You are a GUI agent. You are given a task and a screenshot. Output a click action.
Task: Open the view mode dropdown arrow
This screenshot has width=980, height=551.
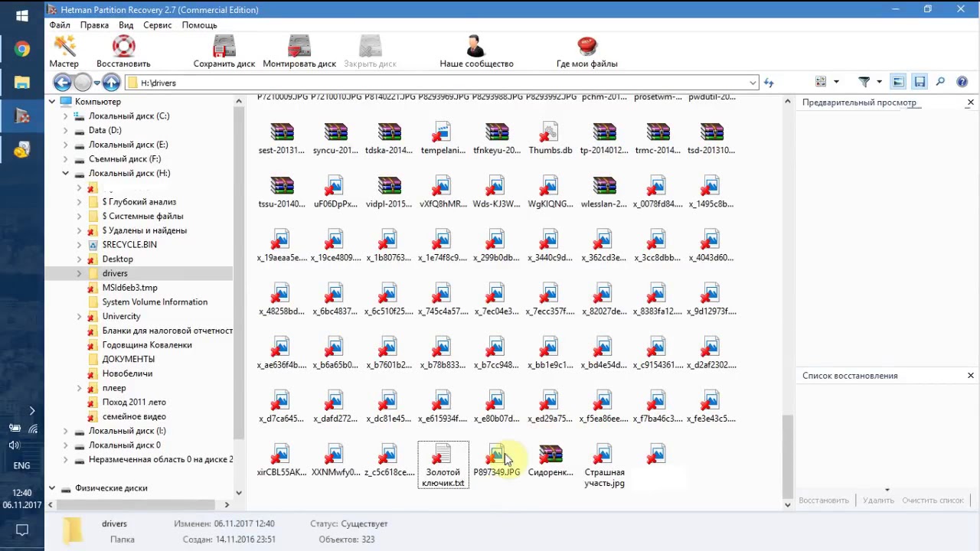836,82
